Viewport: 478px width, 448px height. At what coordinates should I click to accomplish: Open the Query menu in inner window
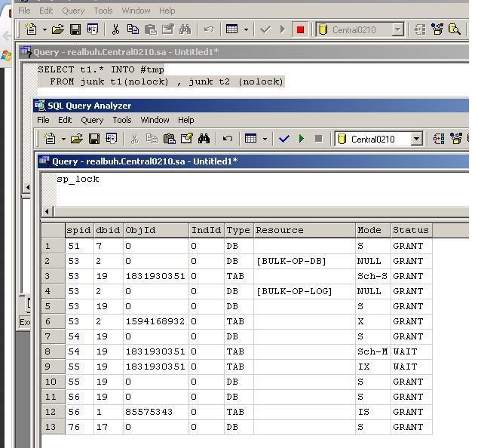point(92,120)
